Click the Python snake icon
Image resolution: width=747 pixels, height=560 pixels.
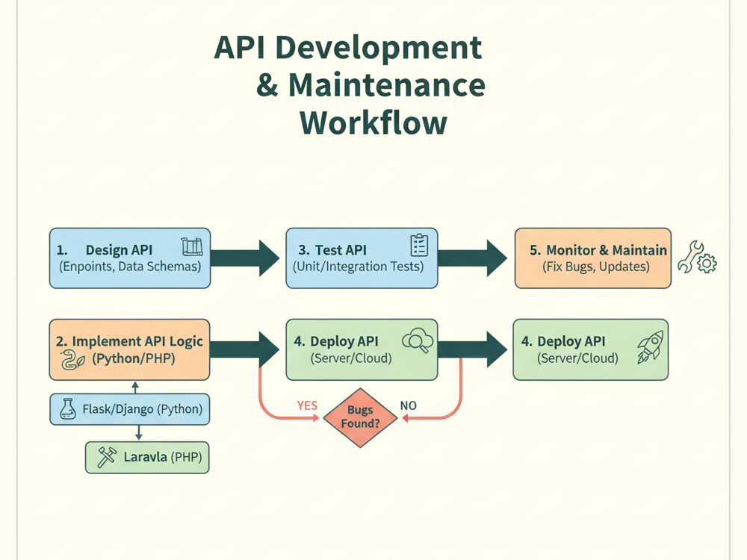coord(72,360)
